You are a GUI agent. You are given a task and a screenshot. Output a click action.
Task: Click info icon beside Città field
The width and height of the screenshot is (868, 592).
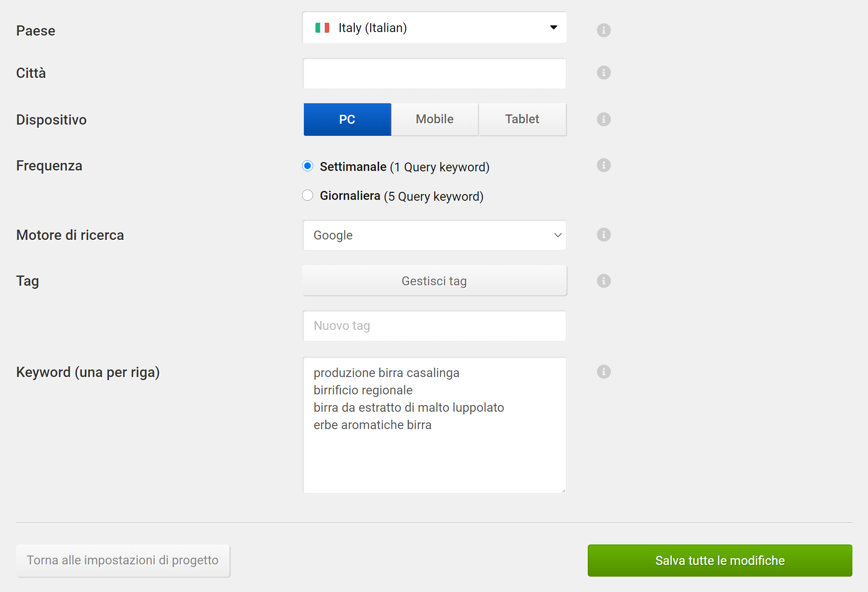click(603, 73)
